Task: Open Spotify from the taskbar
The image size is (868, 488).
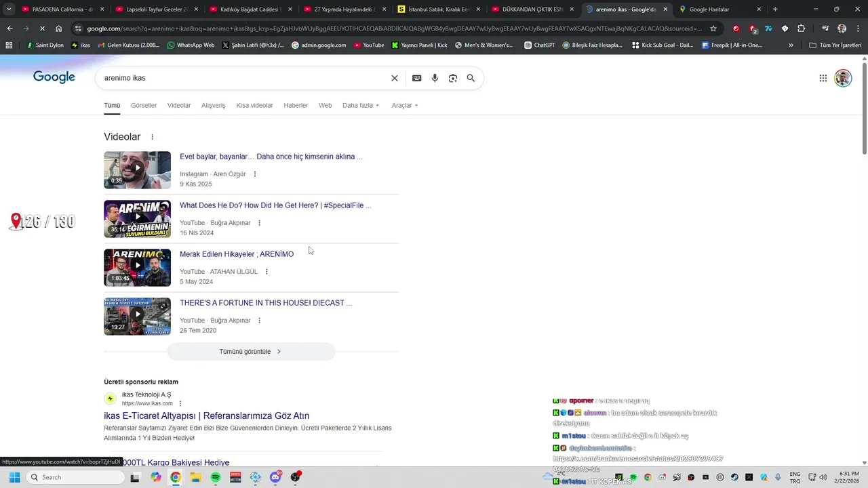Action: [x=216, y=477]
